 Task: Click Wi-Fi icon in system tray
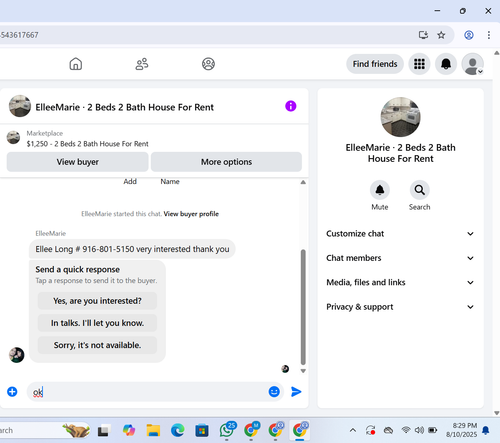[406, 430]
